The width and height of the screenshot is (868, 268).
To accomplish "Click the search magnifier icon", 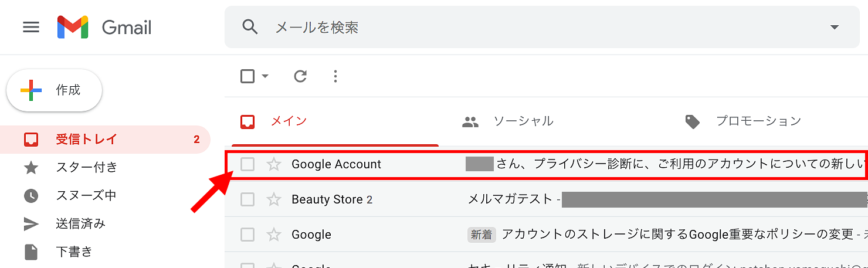I will pos(250,27).
